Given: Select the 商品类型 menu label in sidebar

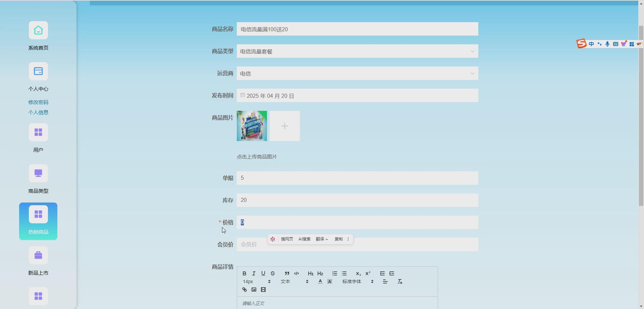Looking at the screenshot, I should point(38,191).
